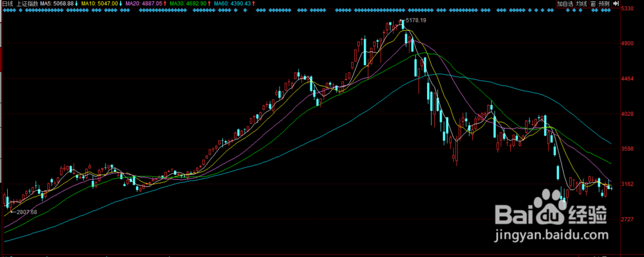Click the 3162 price axis value
Viewport: 644px width, 257px height.
(x=627, y=184)
